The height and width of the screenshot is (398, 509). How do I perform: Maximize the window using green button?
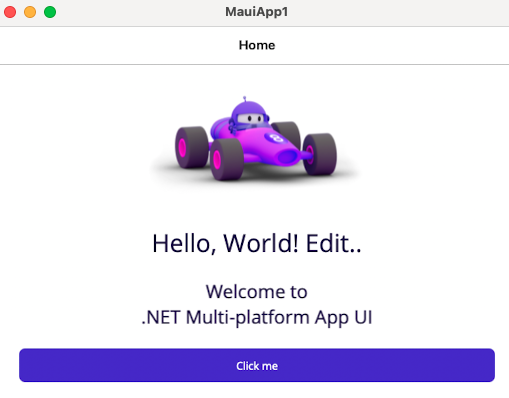pos(50,12)
